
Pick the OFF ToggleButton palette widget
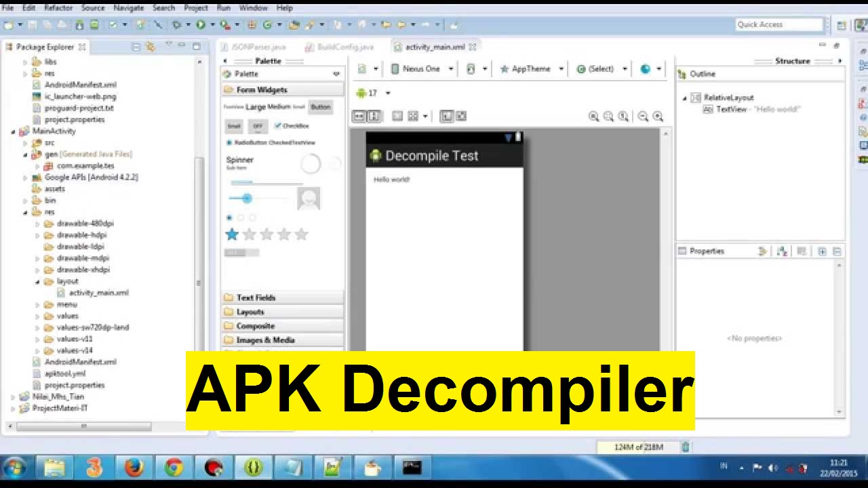pos(257,126)
